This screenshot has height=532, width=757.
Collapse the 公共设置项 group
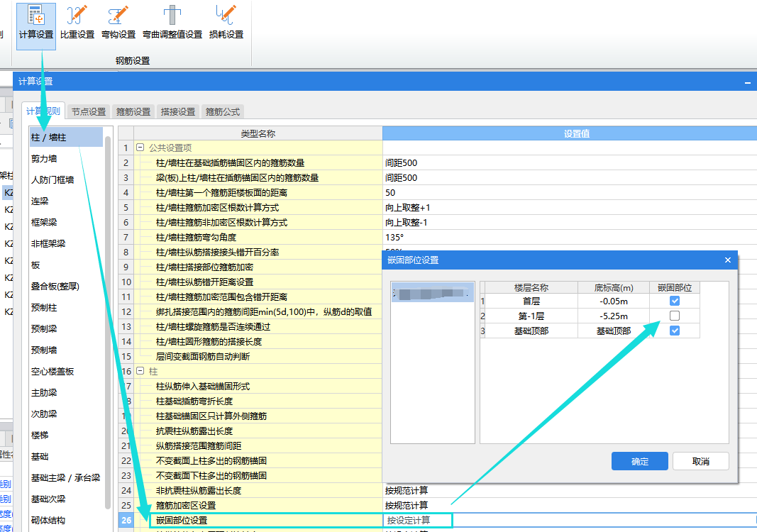[140, 148]
